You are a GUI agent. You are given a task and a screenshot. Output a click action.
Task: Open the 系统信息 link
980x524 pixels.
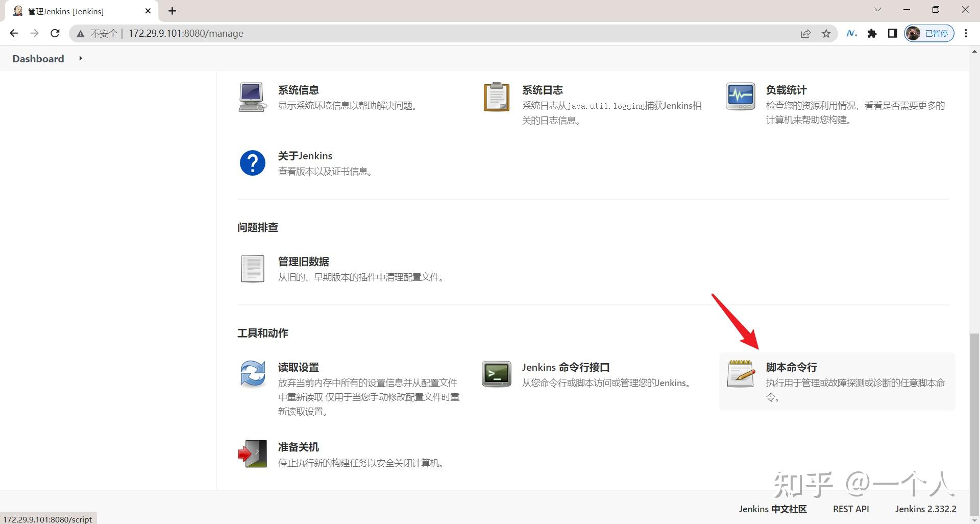(x=299, y=90)
